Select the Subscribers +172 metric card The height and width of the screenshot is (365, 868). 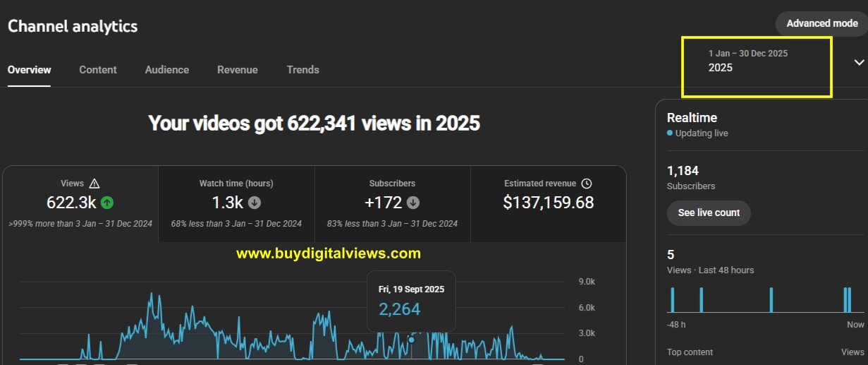pyautogui.click(x=392, y=204)
